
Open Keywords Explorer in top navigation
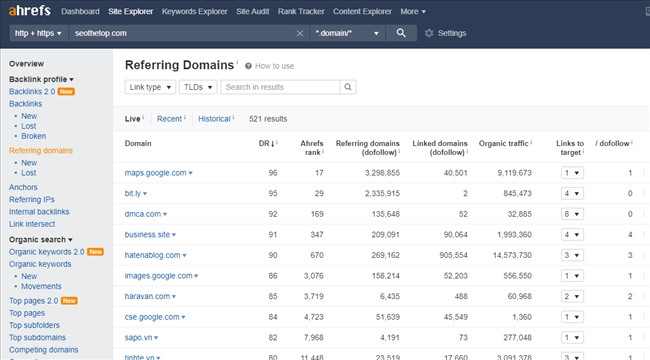[x=194, y=12]
